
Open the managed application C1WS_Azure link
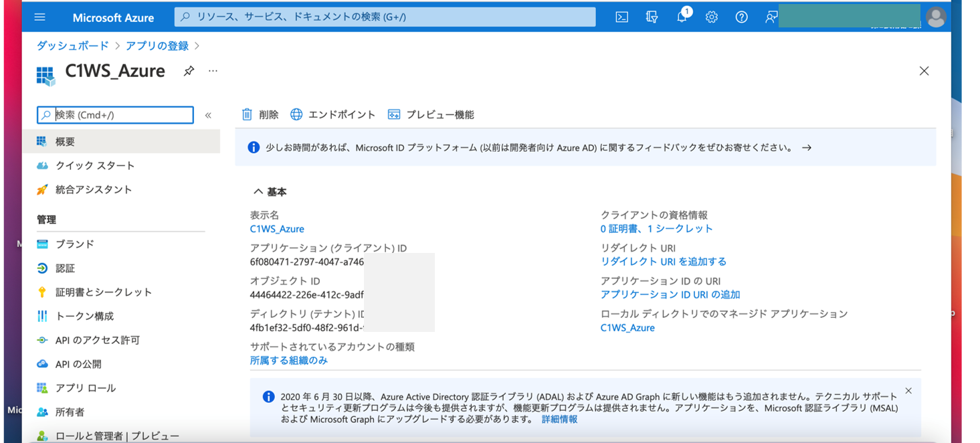[x=627, y=328]
